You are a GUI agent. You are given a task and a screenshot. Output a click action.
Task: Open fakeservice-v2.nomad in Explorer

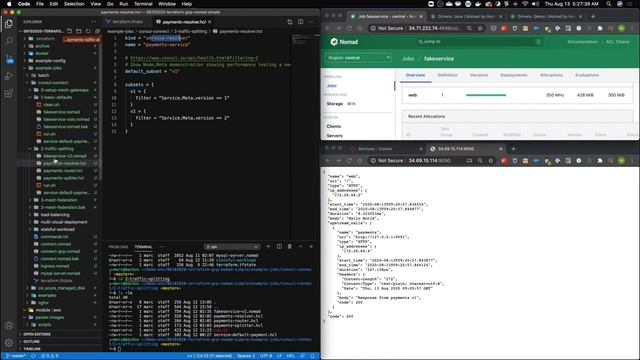(x=64, y=156)
